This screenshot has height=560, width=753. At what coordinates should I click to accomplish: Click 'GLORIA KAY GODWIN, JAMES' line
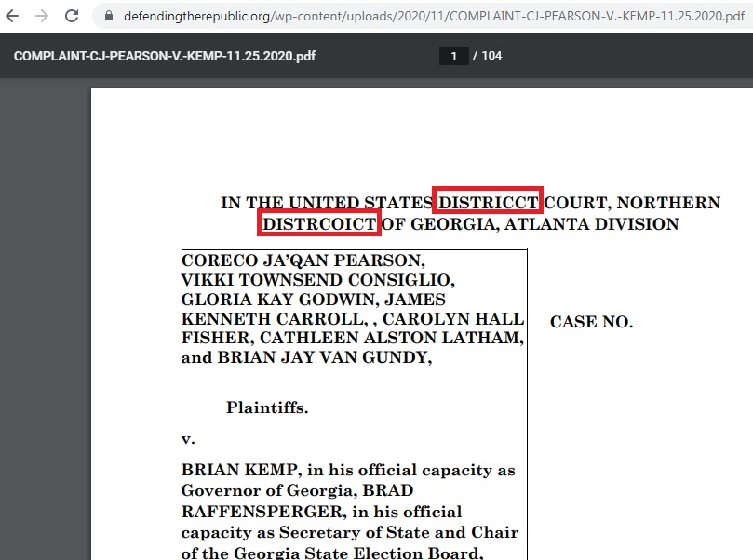tap(313, 300)
